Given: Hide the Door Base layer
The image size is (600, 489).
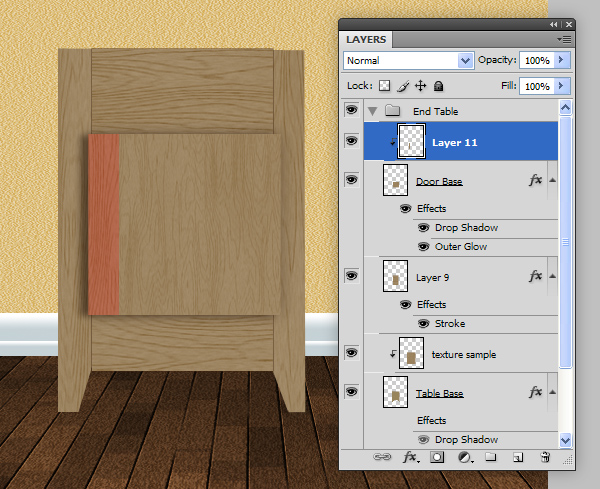Looking at the screenshot, I should point(350,179).
